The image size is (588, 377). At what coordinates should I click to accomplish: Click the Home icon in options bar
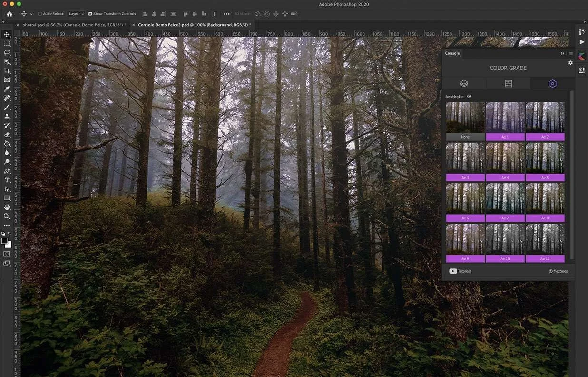[9, 14]
